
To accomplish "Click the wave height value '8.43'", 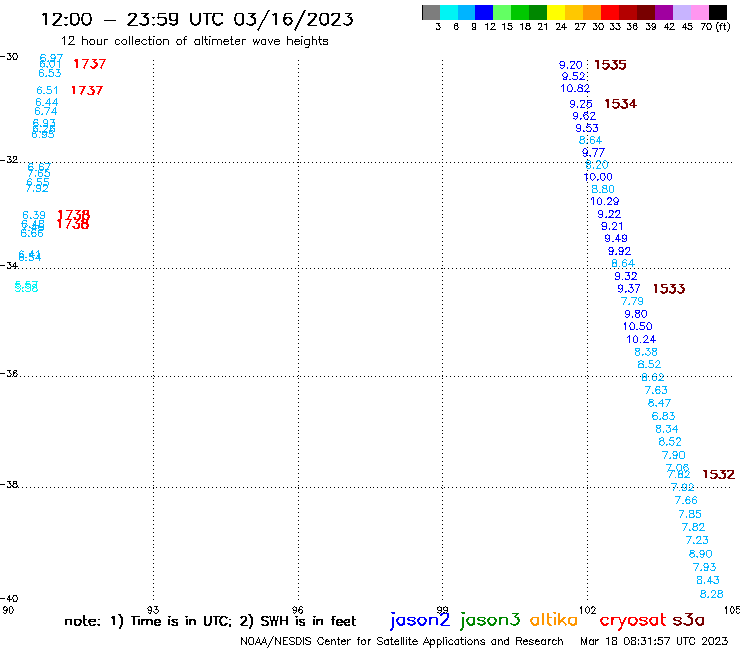I will pyautogui.click(x=708, y=580).
